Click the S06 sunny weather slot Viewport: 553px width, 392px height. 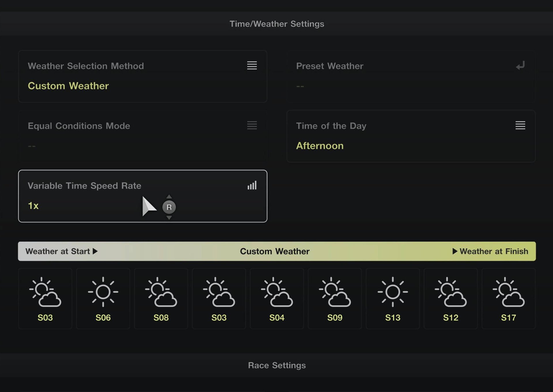pos(103,298)
